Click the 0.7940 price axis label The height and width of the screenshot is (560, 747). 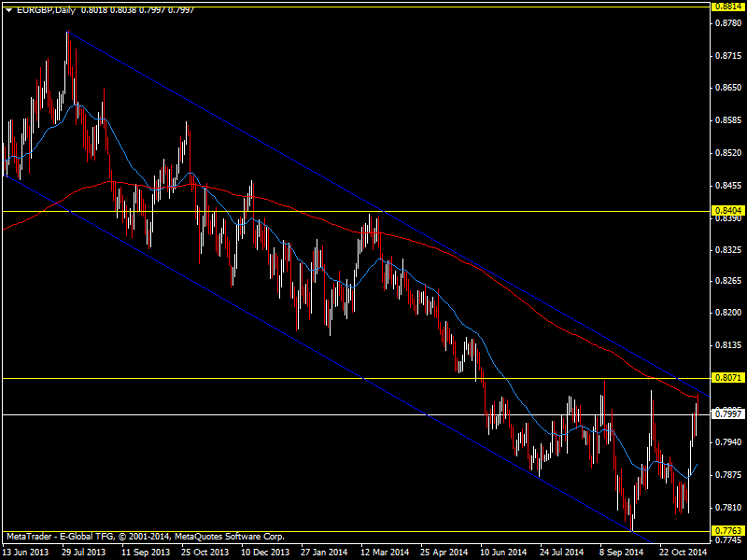pos(729,442)
